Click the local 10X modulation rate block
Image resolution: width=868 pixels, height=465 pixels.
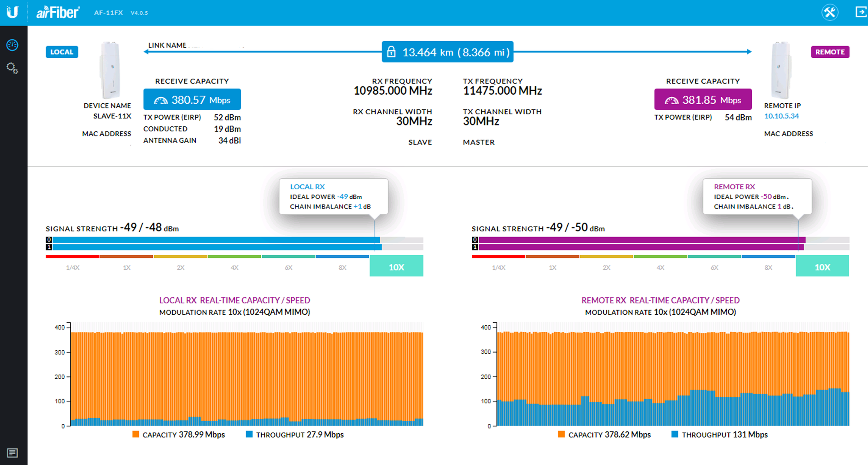396,267
